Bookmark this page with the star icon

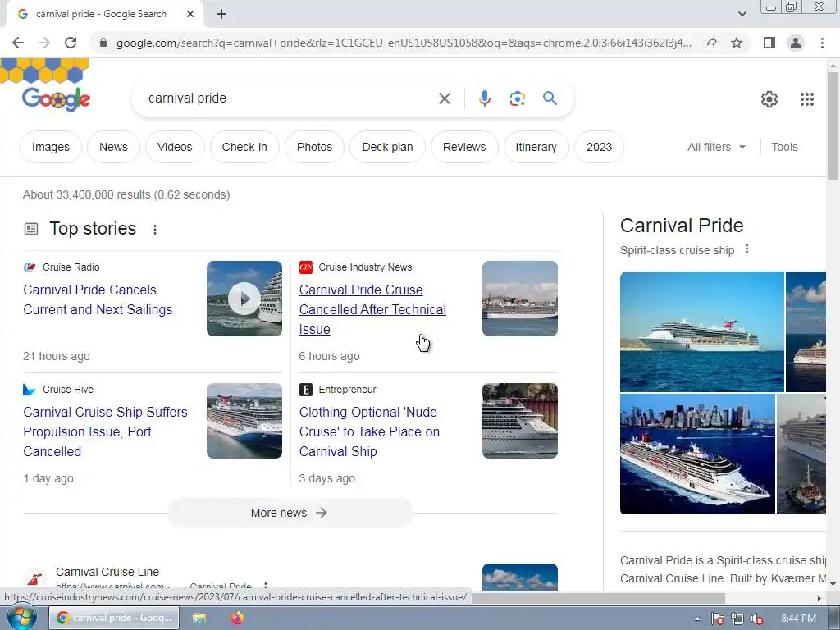(737, 43)
